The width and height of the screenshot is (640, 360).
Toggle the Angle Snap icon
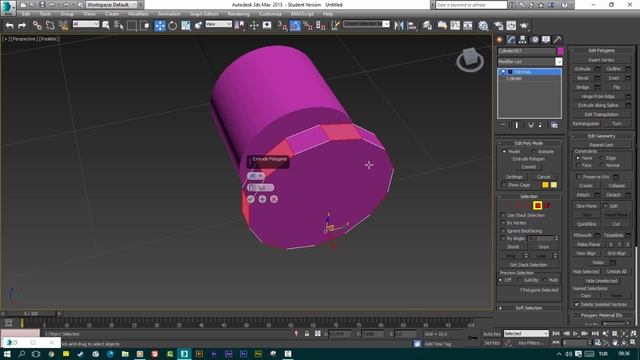[296, 25]
